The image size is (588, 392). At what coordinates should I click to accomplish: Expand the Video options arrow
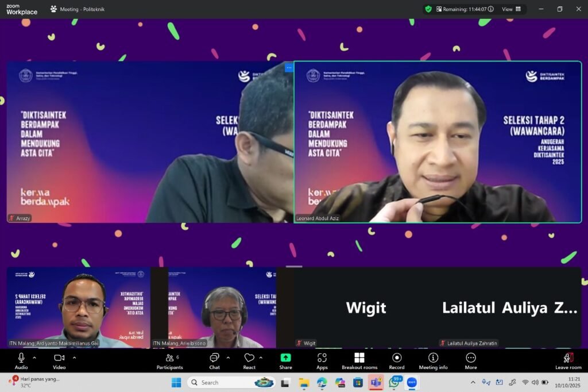(x=74, y=358)
